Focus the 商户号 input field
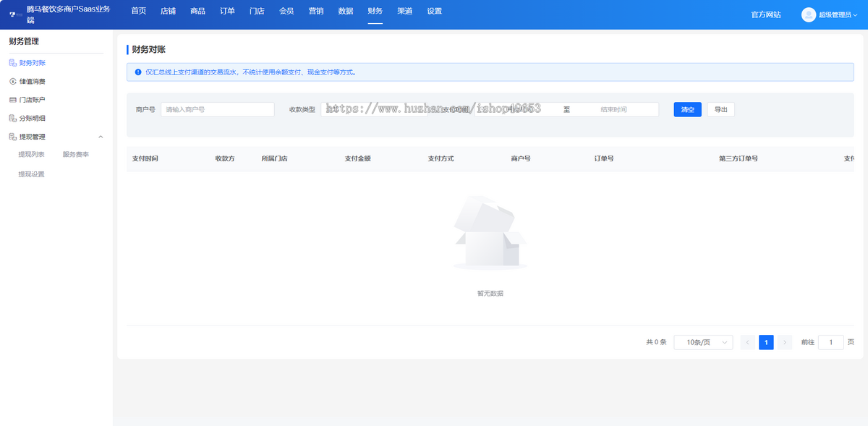 pyautogui.click(x=217, y=109)
